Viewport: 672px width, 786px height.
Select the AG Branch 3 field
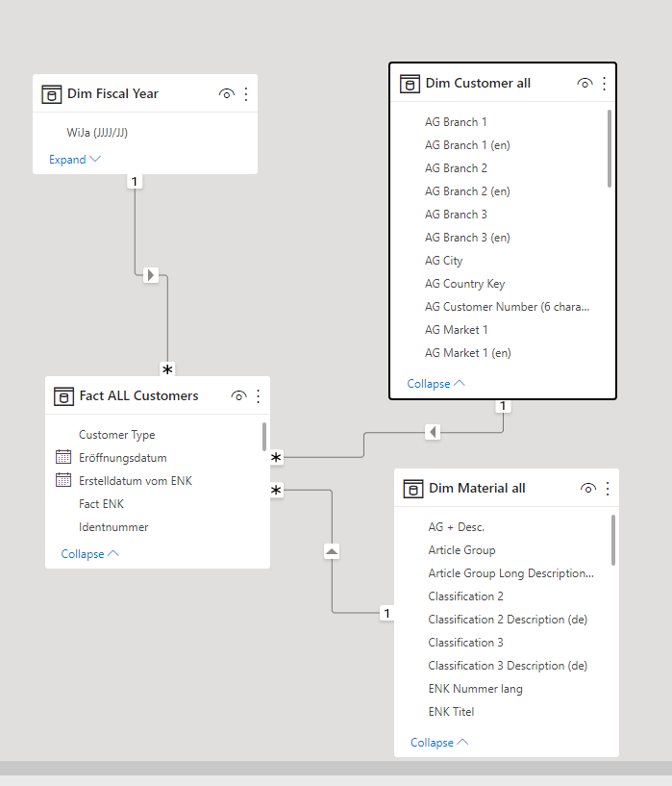[x=456, y=214]
